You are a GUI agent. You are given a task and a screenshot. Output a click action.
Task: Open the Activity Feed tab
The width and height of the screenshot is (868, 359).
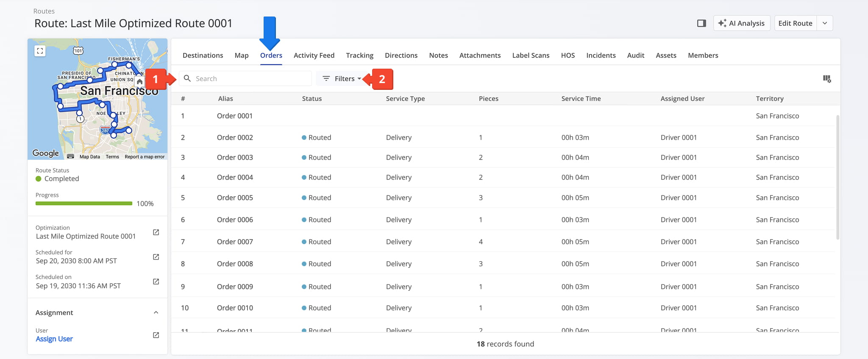314,55
